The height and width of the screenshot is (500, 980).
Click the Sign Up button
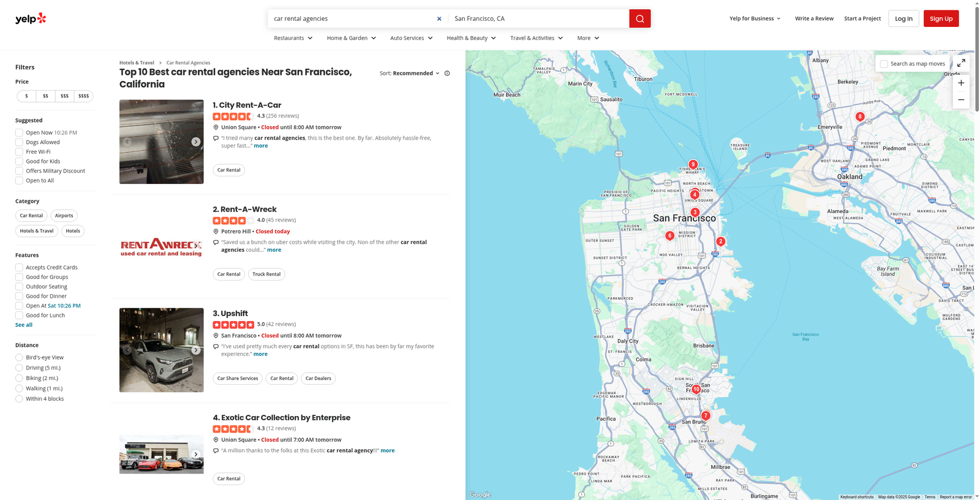[941, 18]
